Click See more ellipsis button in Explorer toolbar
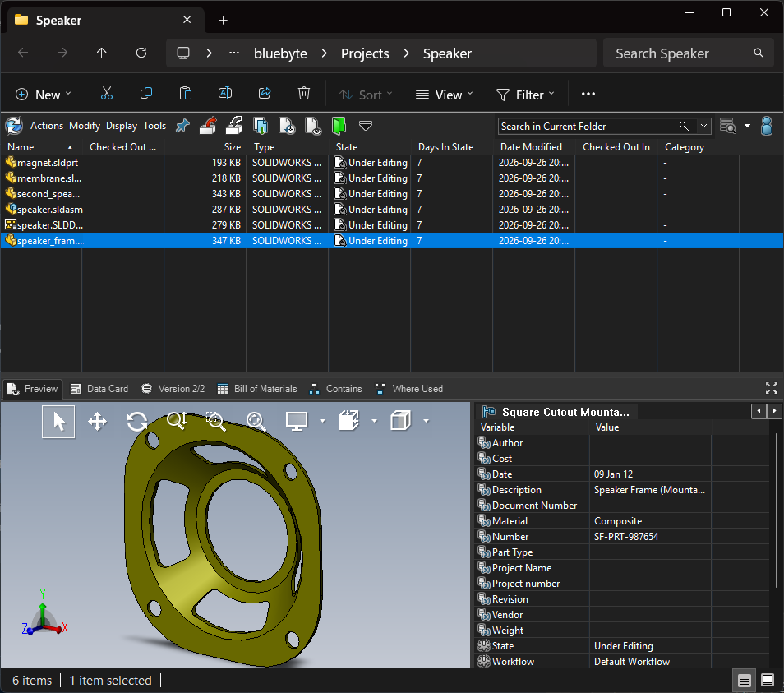The image size is (784, 693). pos(588,94)
